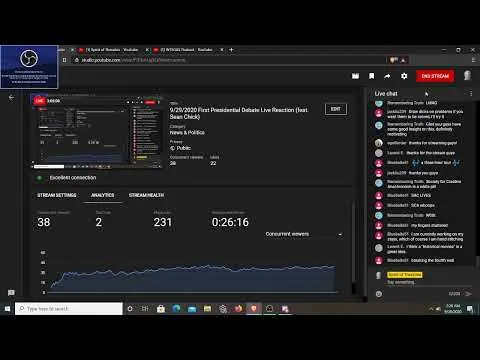Switch to the third YouTube browser tab
This screenshot has width=480, height=360.
(x=186, y=50)
